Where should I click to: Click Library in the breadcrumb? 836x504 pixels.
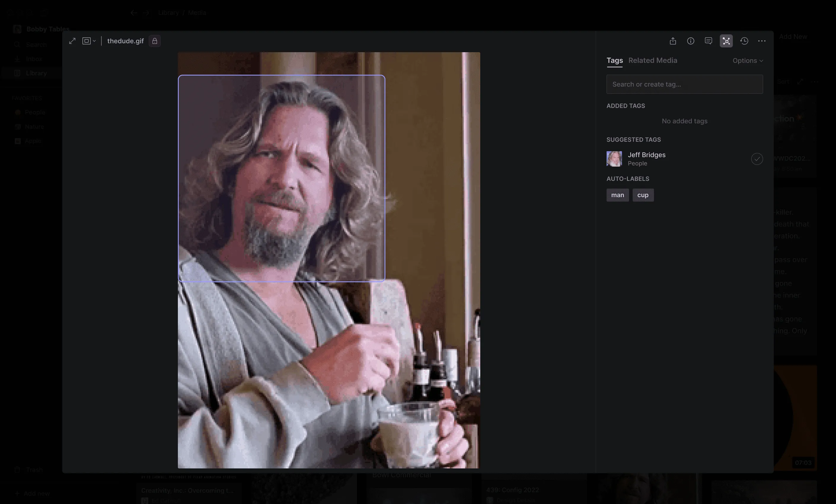168,13
